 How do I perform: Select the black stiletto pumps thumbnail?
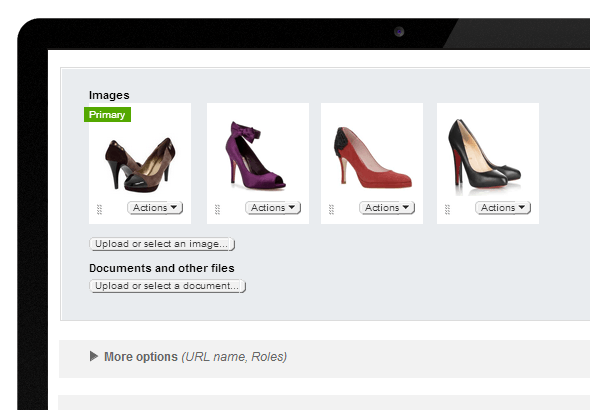[484, 156]
